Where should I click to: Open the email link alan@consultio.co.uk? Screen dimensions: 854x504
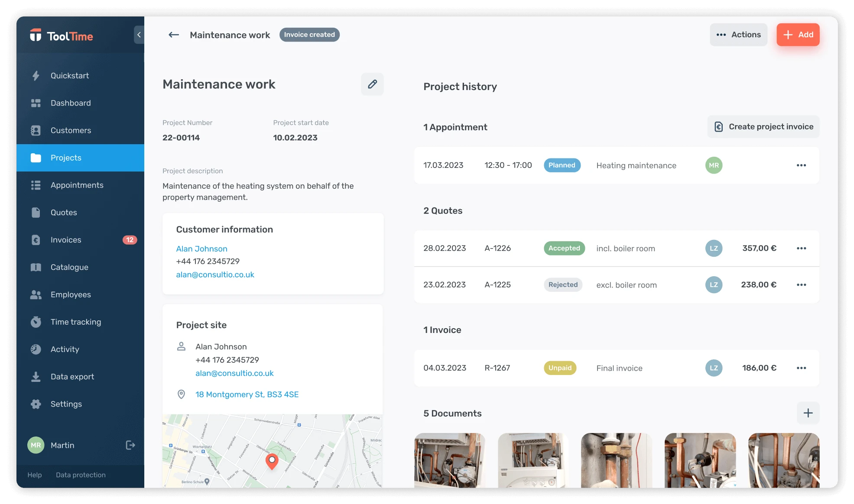(215, 275)
